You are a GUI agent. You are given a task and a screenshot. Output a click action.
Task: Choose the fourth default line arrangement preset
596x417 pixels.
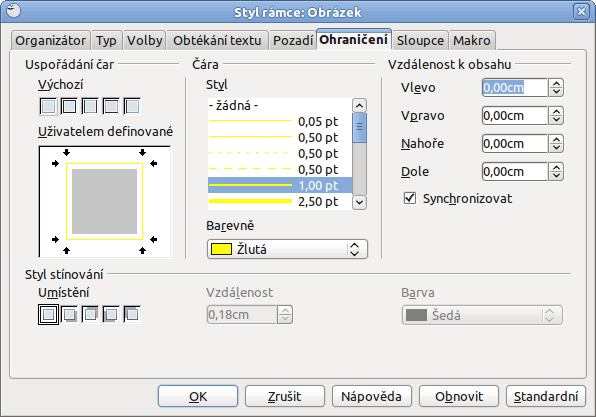point(111,106)
